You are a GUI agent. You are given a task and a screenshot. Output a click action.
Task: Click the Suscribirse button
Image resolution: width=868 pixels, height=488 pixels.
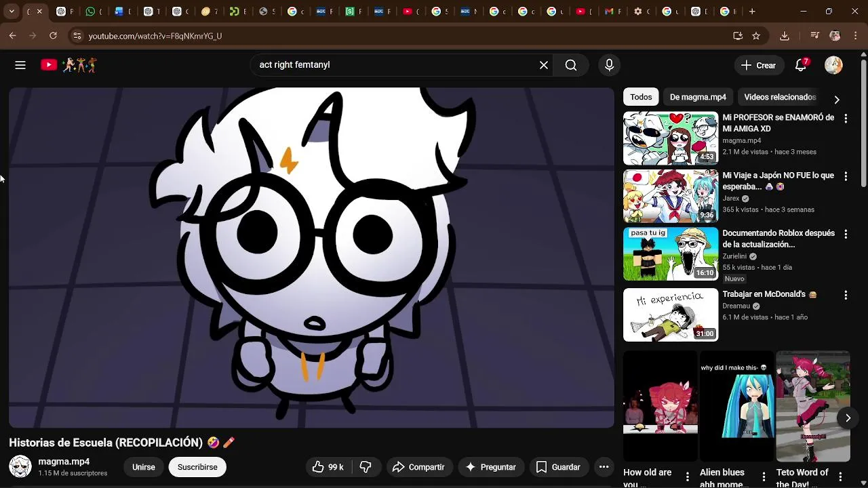(x=197, y=467)
